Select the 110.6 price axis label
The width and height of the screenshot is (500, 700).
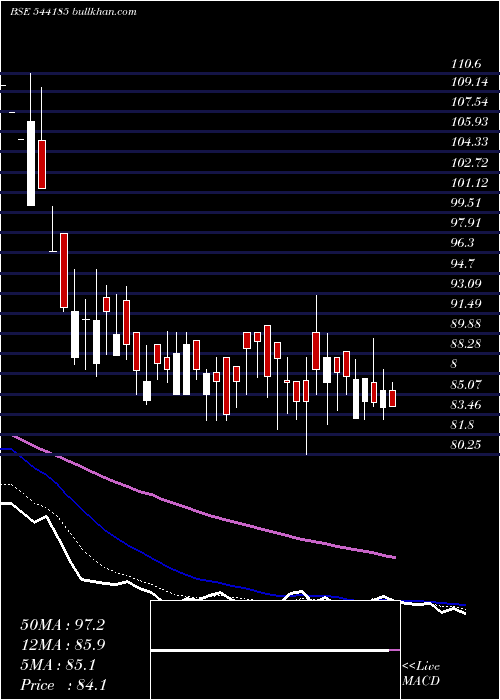tap(466, 64)
